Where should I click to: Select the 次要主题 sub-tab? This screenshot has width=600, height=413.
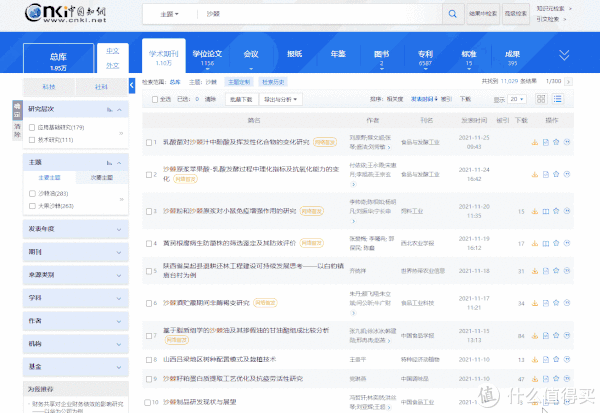(x=102, y=178)
